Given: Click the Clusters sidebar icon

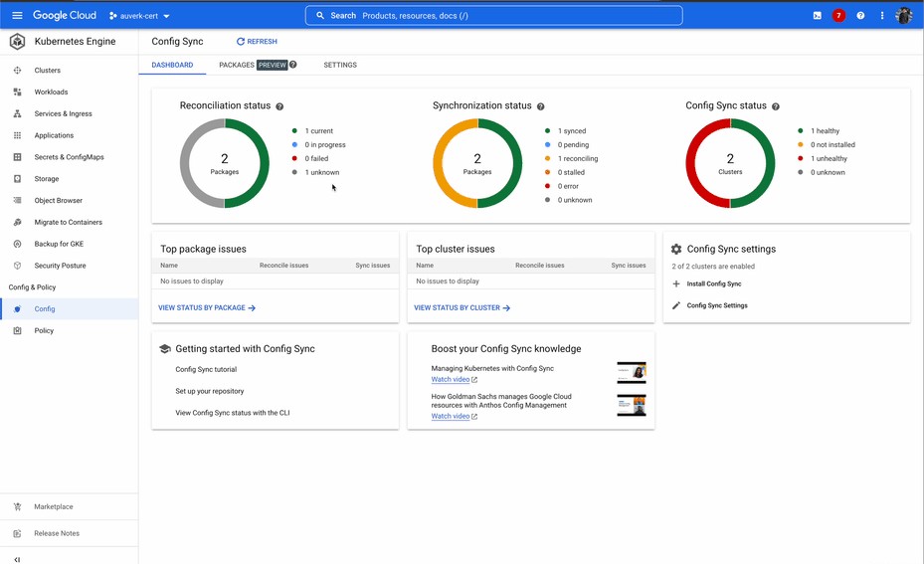Looking at the screenshot, I should pyautogui.click(x=17, y=71).
